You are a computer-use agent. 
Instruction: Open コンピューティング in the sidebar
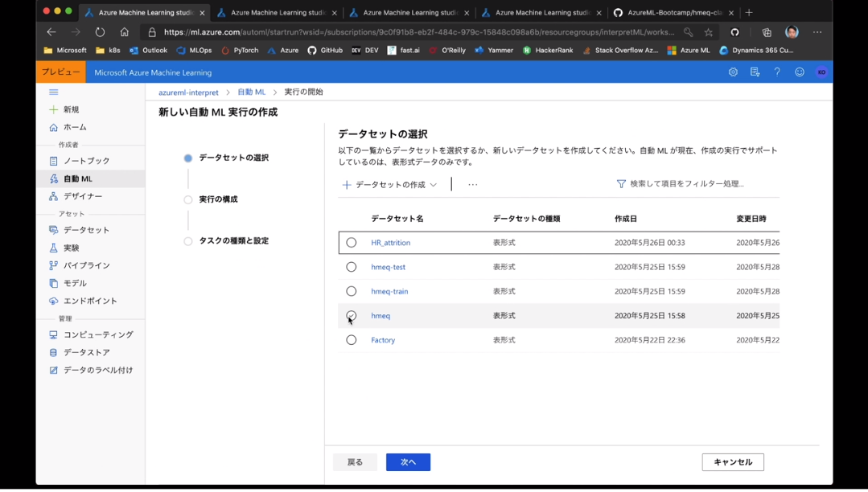[92, 334]
